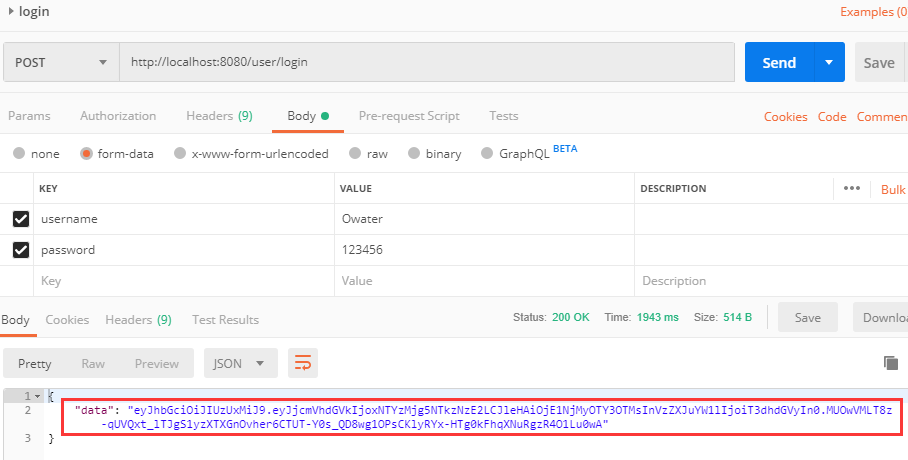Switch to the Authorization tab
The width and height of the screenshot is (908, 460).
point(118,116)
